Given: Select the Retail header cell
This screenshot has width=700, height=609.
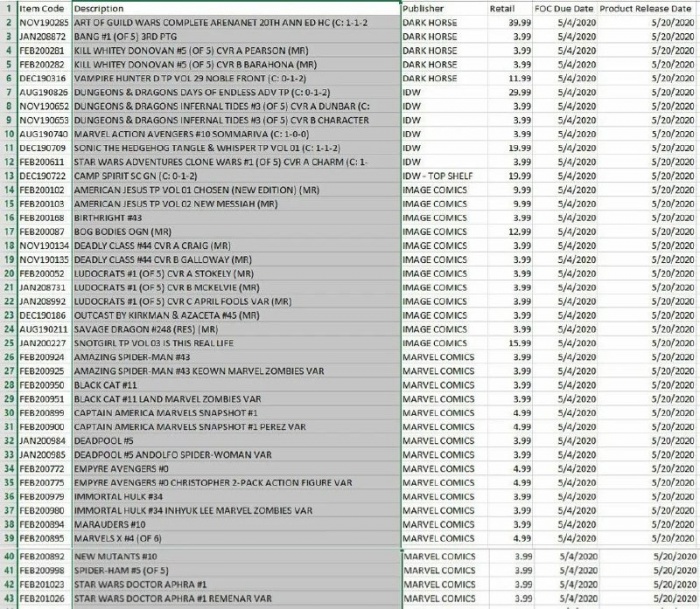Looking at the screenshot, I should 516,8.
